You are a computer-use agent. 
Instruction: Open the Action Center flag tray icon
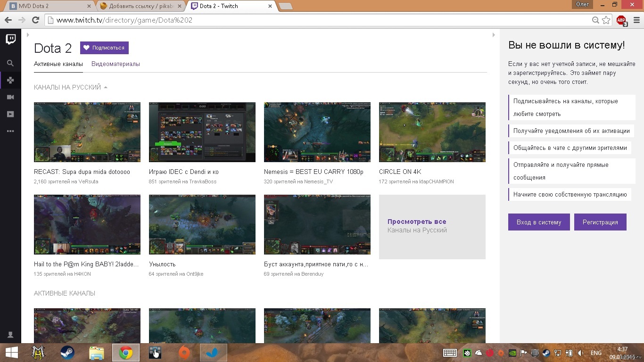(524, 353)
